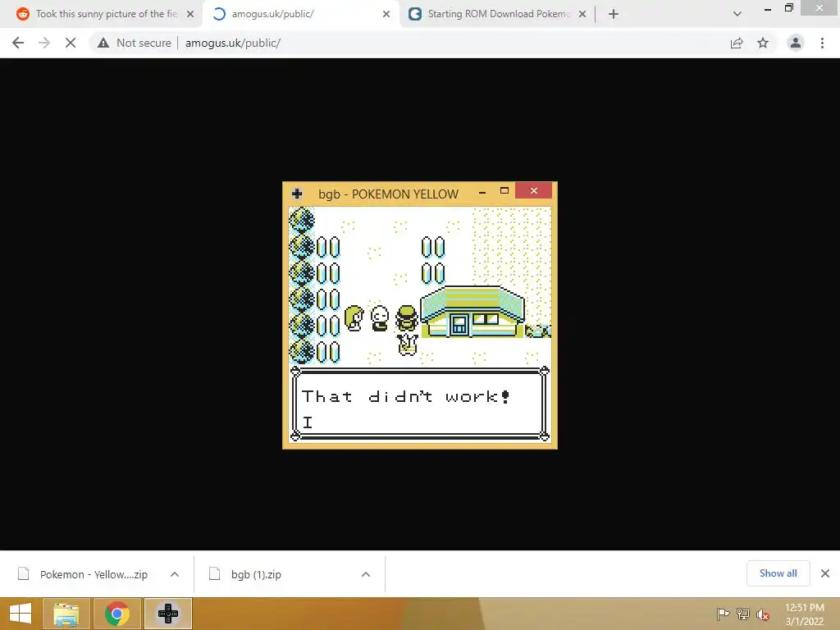Open the Windows Start menu
Image resolution: width=840 pixels, height=630 pixels.
coord(21,614)
